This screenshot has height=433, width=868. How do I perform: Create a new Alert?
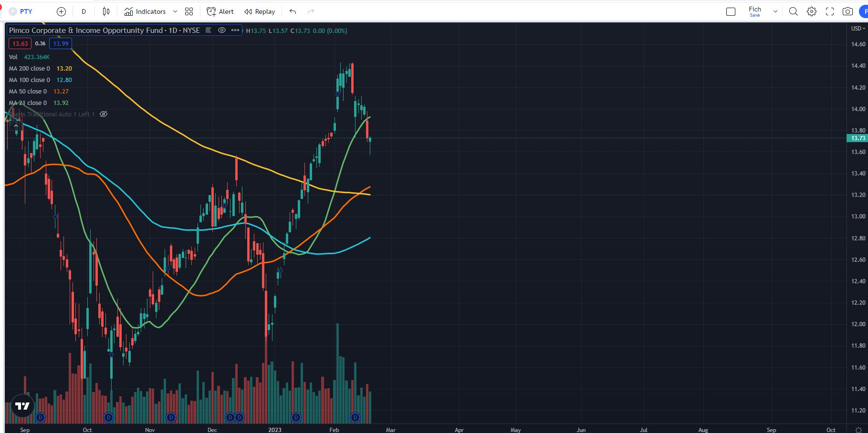220,11
